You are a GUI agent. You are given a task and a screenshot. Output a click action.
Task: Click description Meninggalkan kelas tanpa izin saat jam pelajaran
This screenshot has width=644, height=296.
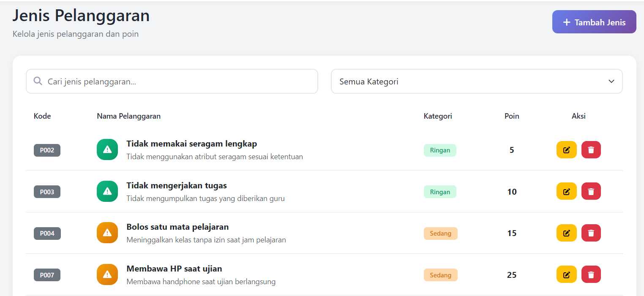coord(206,240)
